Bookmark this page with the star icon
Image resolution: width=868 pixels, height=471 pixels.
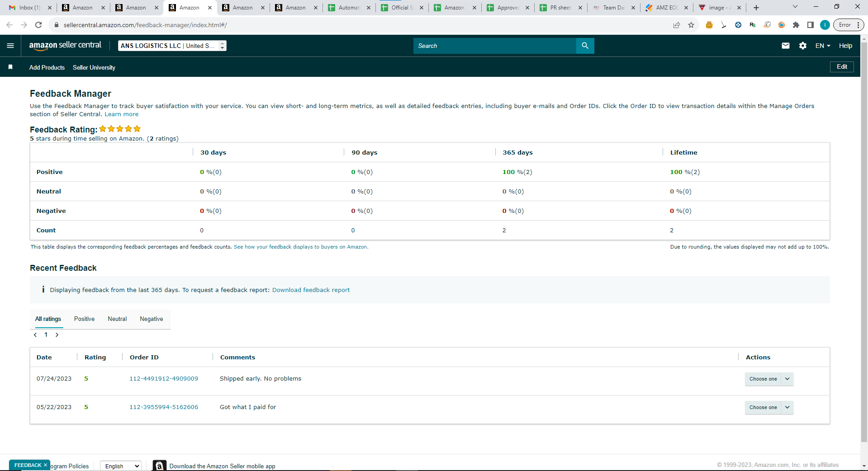click(x=691, y=25)
